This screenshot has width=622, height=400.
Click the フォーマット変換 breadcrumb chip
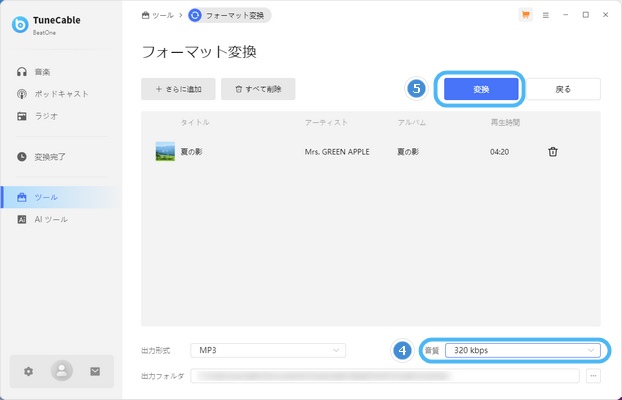[229, 15]
